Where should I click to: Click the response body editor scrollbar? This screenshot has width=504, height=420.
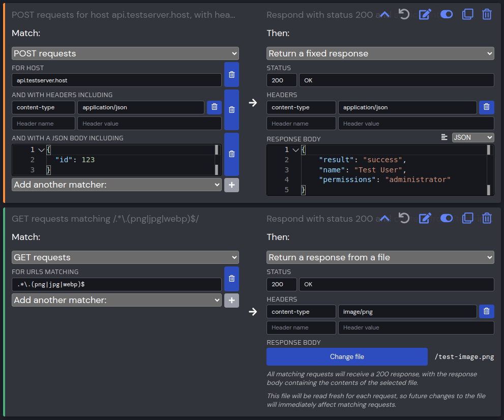tap(489, 170)
